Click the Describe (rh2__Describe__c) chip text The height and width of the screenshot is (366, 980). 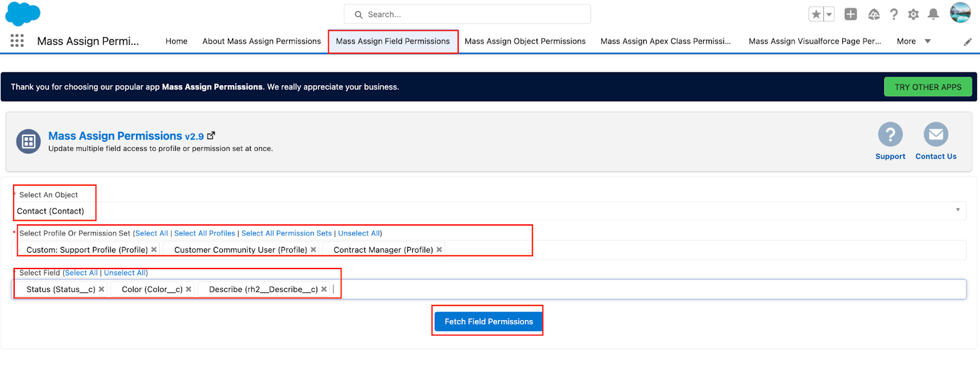(263, 289)
